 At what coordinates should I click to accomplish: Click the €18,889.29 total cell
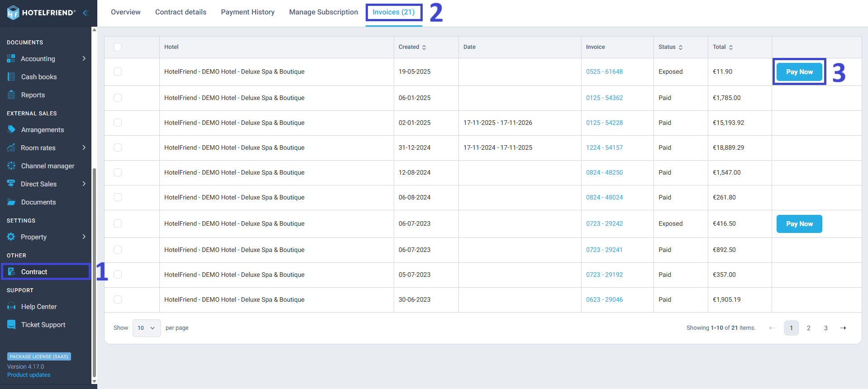pos(728,147)
